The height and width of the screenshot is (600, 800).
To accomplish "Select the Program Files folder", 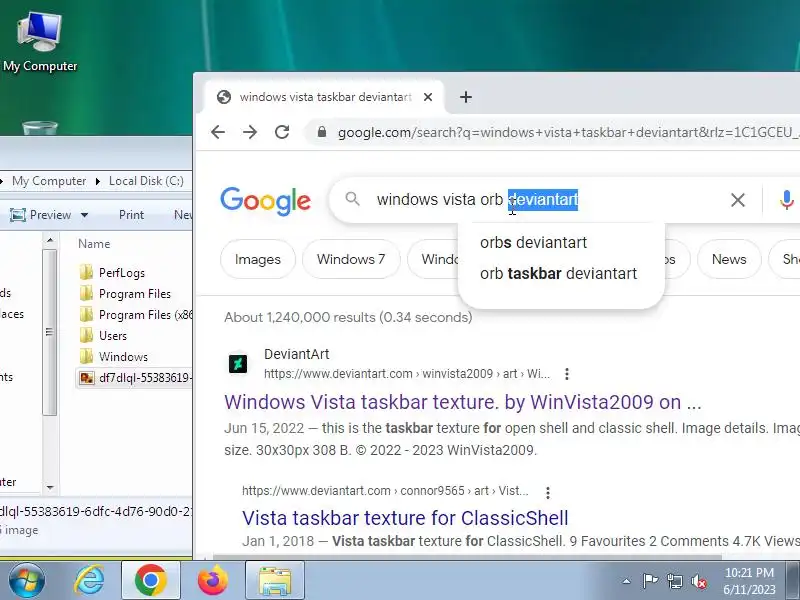I will point(125,294).
